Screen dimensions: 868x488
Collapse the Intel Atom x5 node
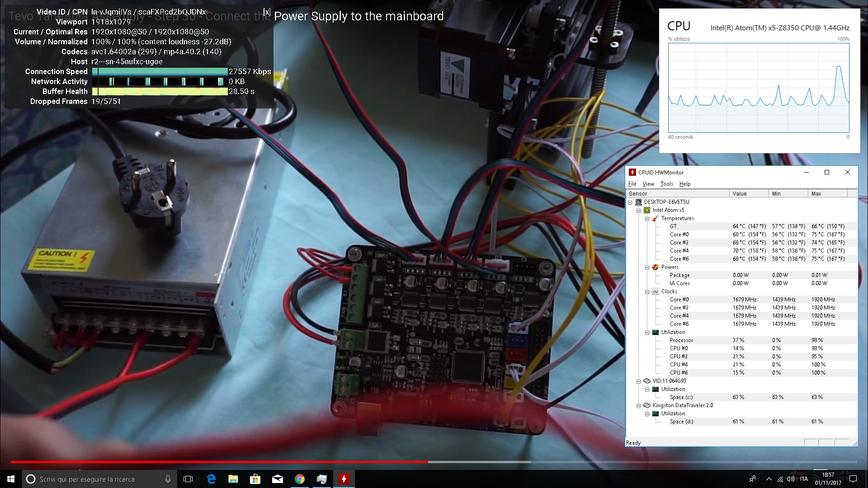pos(639,211)
